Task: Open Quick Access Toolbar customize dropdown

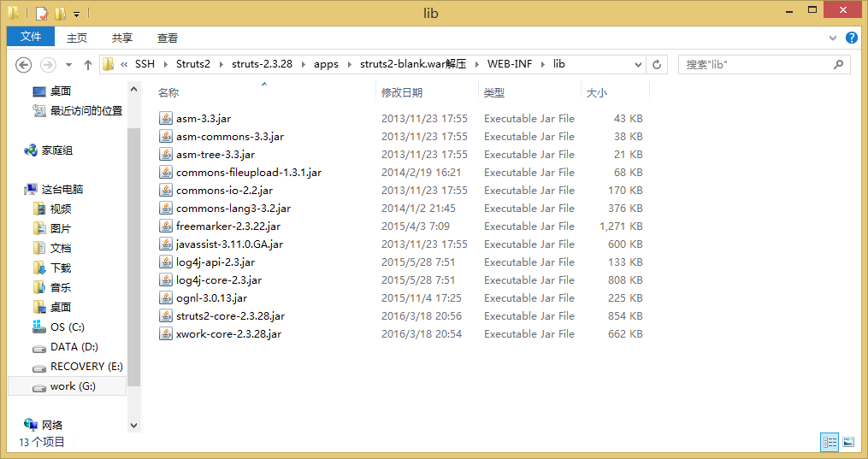Action: (77, 14)
